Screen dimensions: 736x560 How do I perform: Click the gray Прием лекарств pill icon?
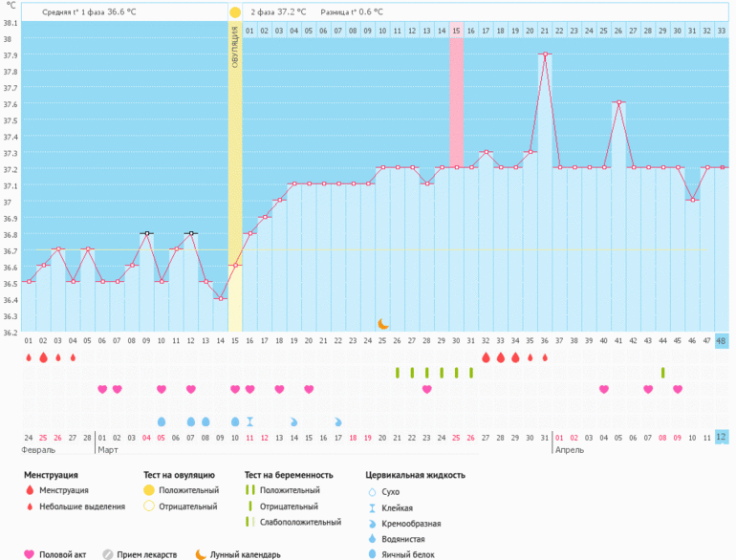[x=108, y=554]
